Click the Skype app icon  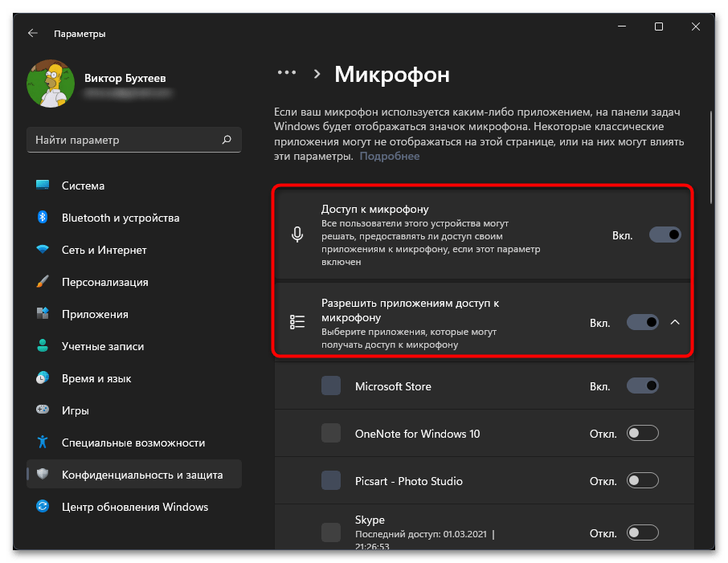click(x=331, y=532)
